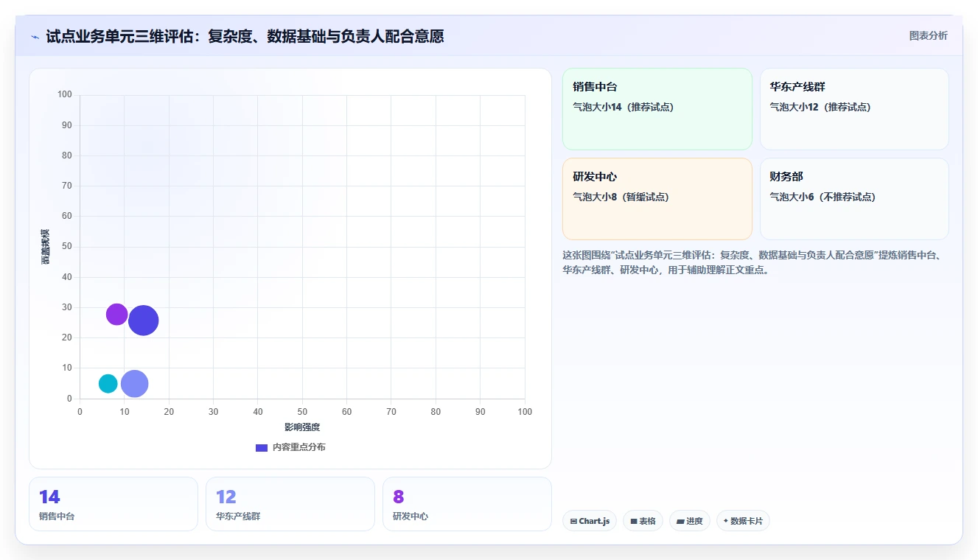Screen dimensions: 978x560
Task: Click the x-axis tick label 50
Action: tap(302, 412)
